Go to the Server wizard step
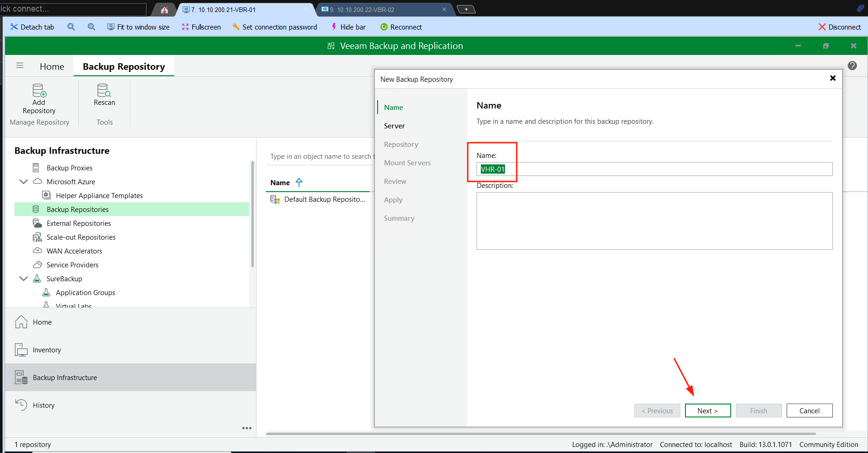The image size is (868, 453). coord(394,126)
